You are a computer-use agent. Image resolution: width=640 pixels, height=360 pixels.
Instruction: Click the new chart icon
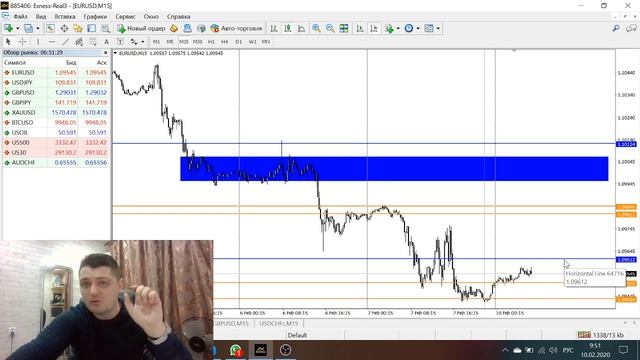pos(8,28)
